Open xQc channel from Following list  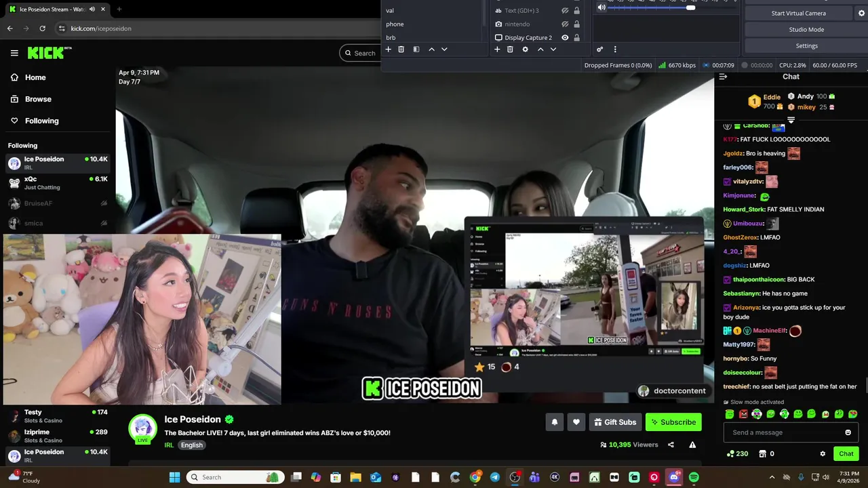click(x=57, y=183)
